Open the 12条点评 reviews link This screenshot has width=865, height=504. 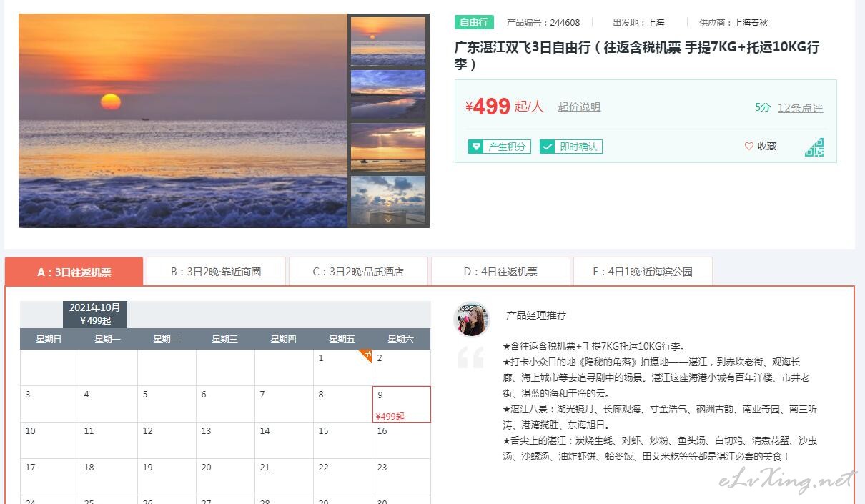pyautogui.click(x=800, y=108)
